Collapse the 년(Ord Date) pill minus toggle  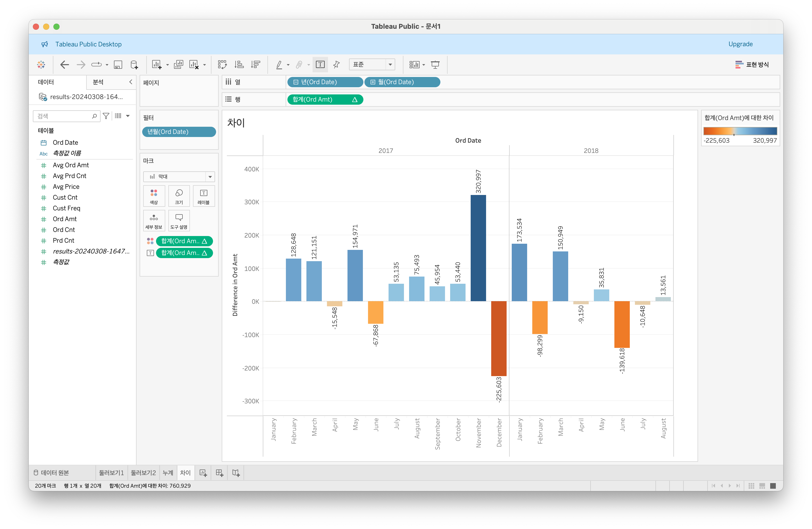296,82
